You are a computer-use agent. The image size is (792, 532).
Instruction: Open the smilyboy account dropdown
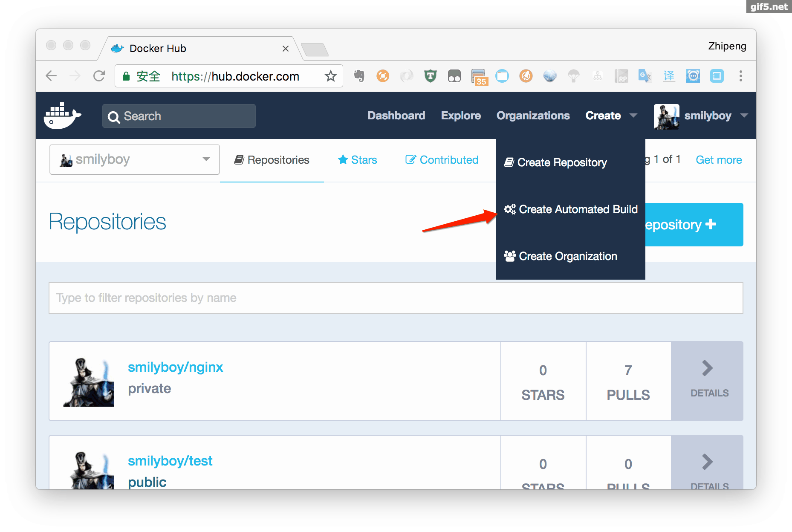pyautogui.click(x=744, y=116)
